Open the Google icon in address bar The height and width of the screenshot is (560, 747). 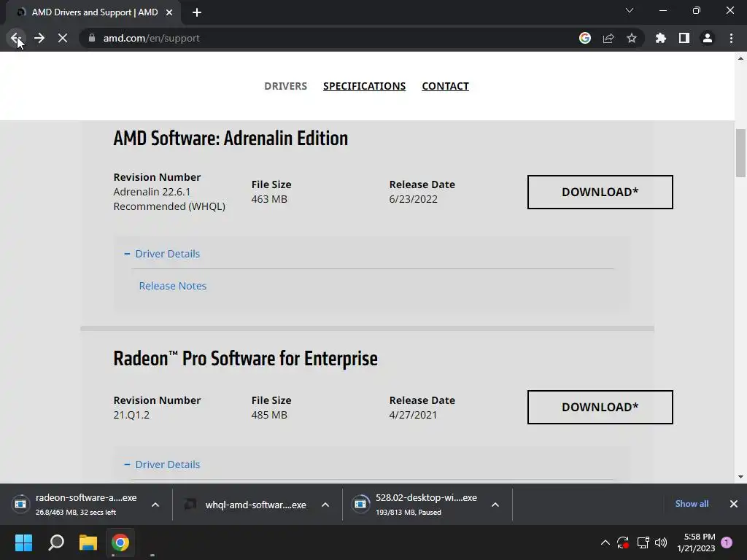(585, 38)
